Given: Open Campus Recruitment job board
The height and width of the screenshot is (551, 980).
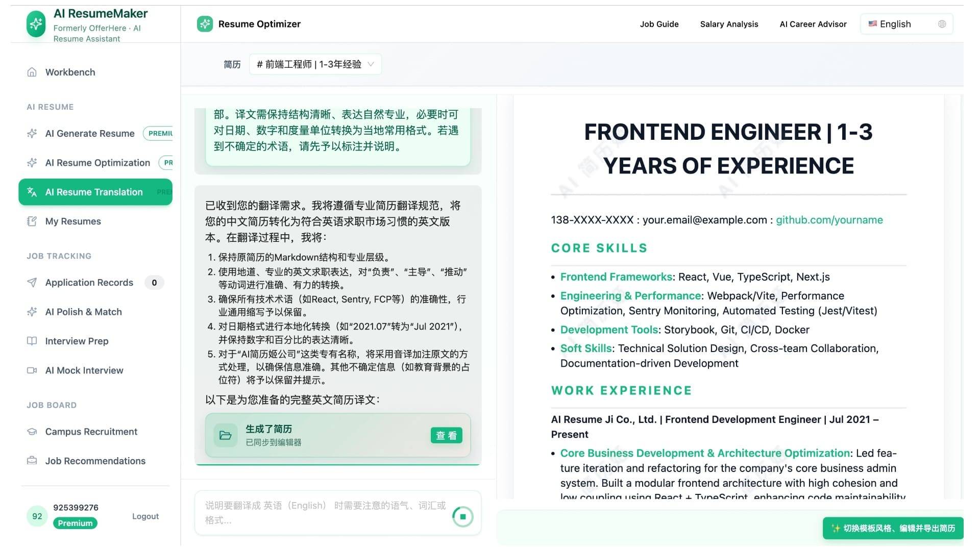Looking at the screenshot, I should [91, 431].
